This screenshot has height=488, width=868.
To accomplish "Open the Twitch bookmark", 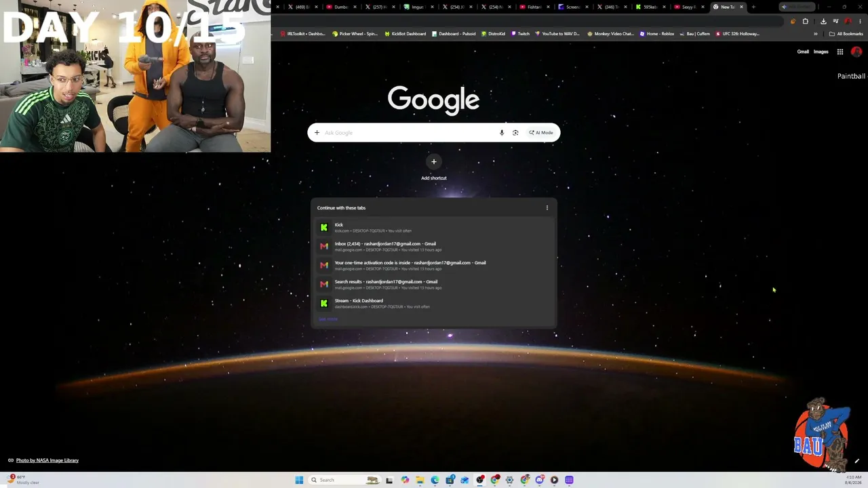I will 520,34.
